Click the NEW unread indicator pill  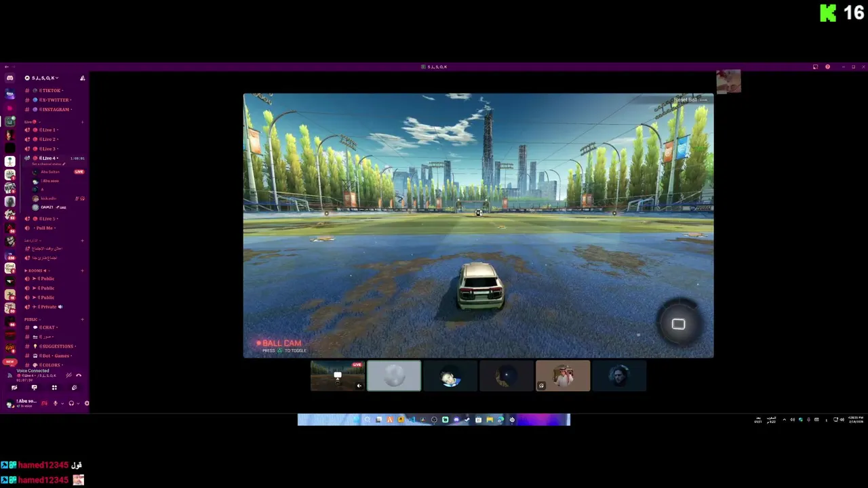(x=9, y=361)
